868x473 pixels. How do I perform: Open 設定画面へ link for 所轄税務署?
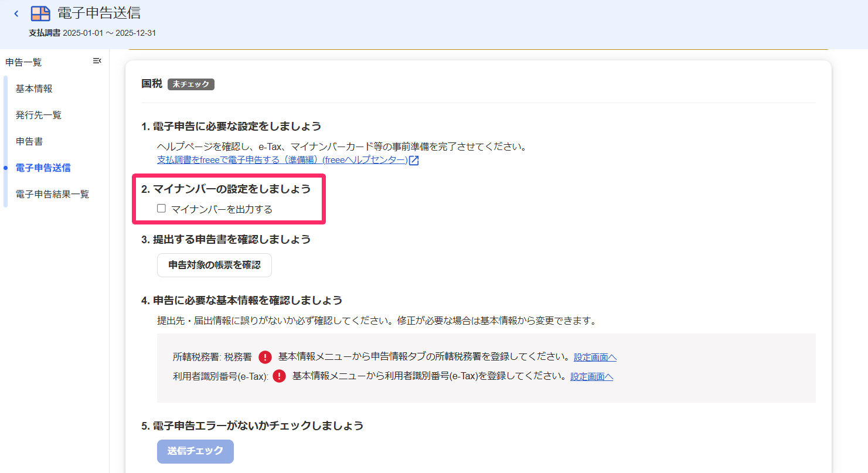coord(595,357)
